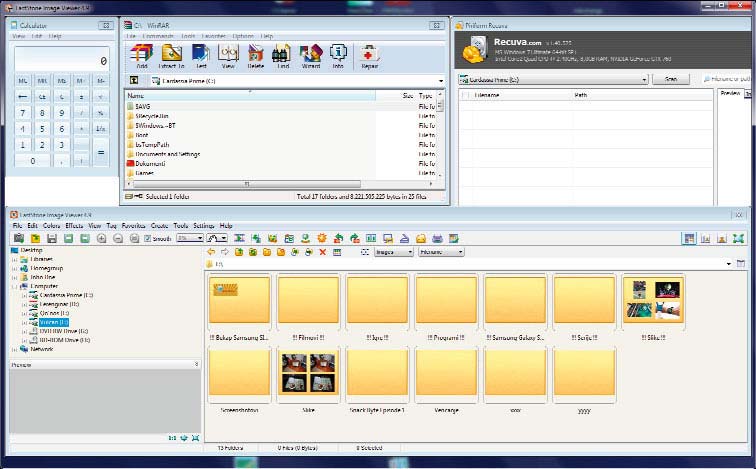
Task: Click the yellow Open file icon in FastStone
Action: pos(35,238)
